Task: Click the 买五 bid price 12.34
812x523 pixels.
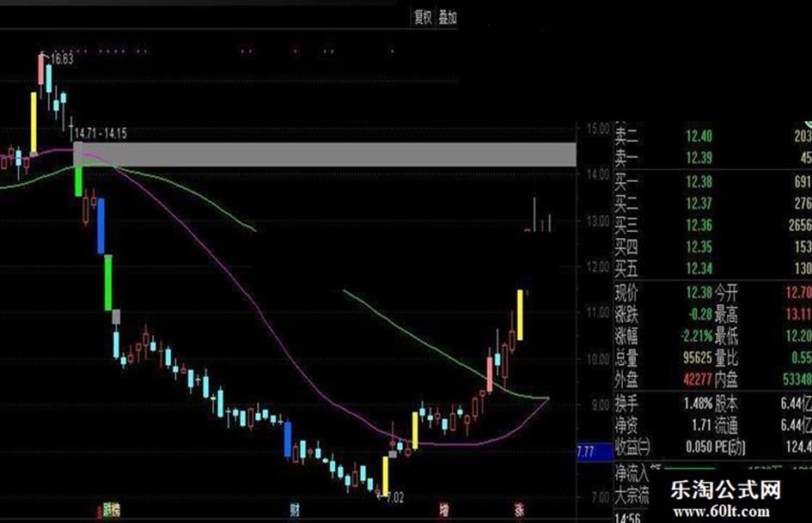Action: 699,268
